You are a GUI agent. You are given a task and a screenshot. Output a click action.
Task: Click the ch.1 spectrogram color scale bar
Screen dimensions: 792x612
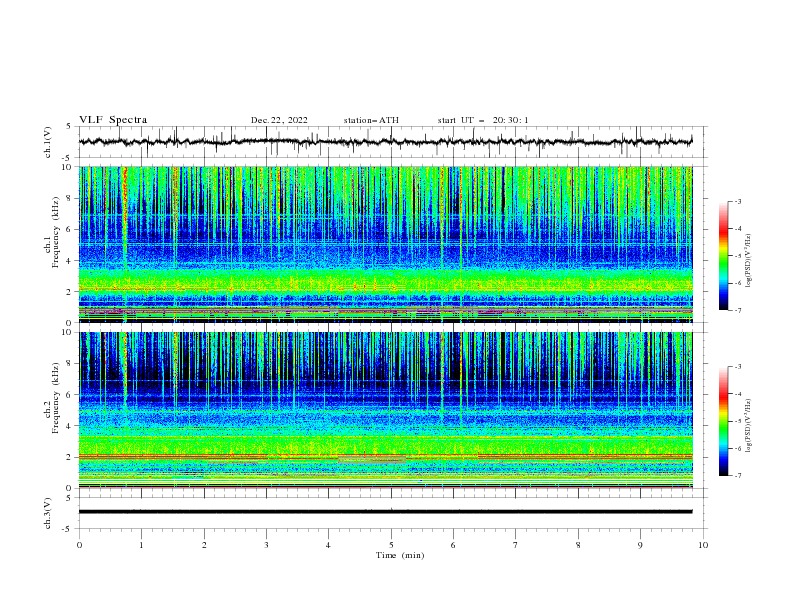(723, 255)
